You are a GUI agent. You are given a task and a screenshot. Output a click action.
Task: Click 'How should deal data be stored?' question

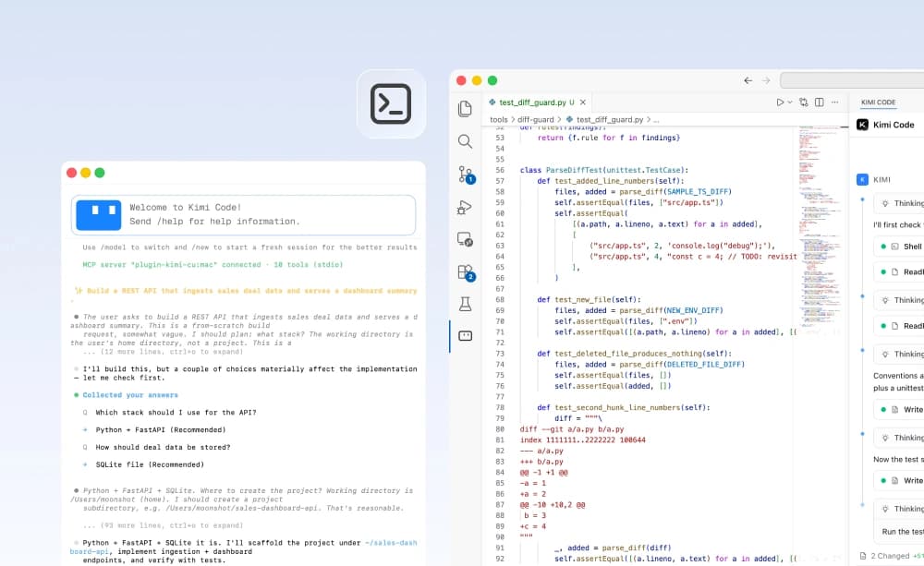pyautogui.click(x=163, y=447)
